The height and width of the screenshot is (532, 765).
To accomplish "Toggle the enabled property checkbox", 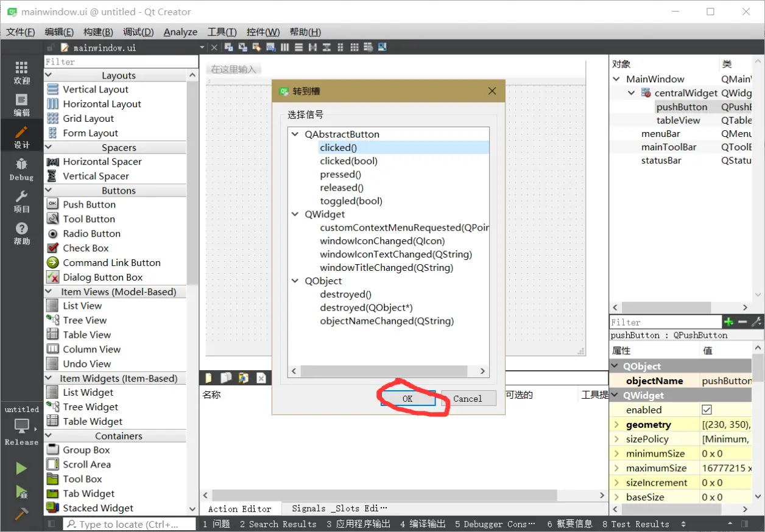I will tap(707, 410).
